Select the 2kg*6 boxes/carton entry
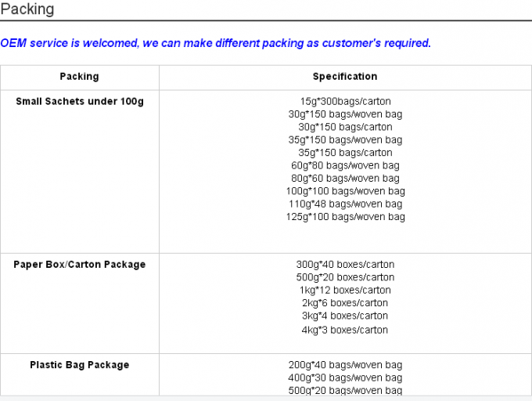This screenshot has height=401, width=532. (x=345, y=303)
